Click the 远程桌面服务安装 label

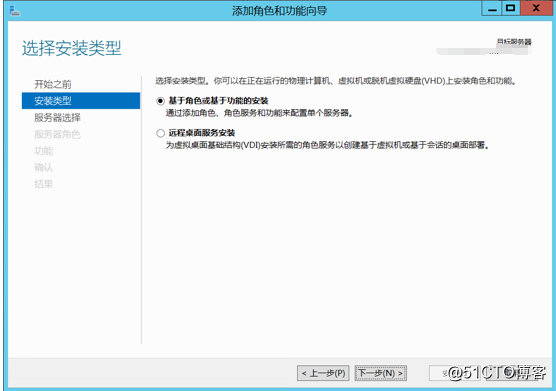202,133
